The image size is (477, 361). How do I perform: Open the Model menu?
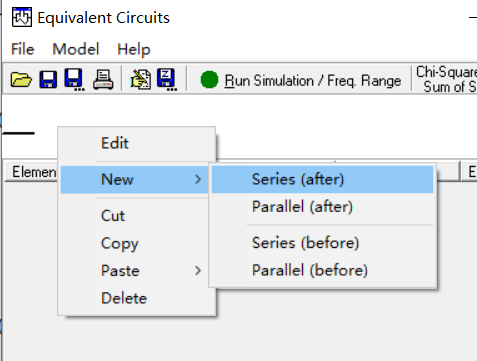76,49
